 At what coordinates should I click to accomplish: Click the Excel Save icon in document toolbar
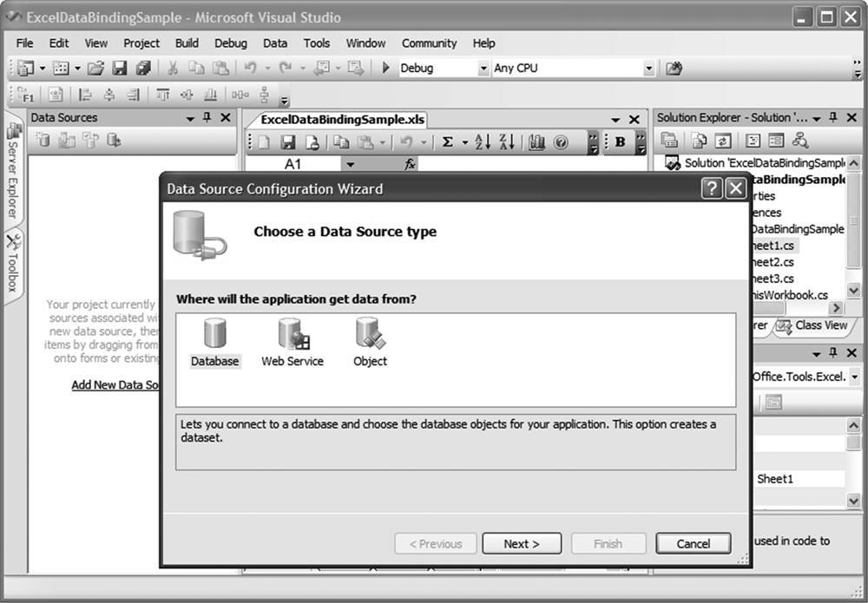click(288, 143)
